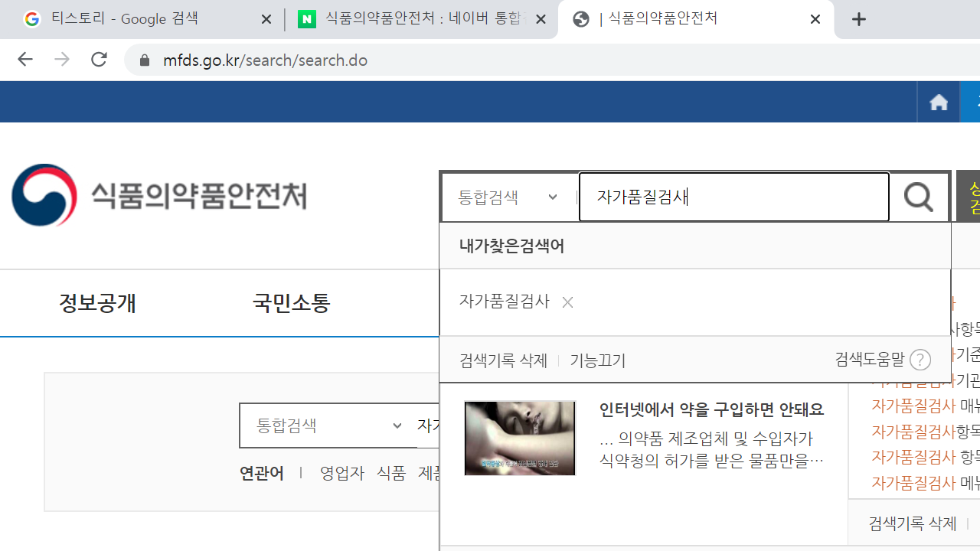Click related keyword 식품
Image resolution: width=980 pixels, height=551 pixels.
point(391,474)
